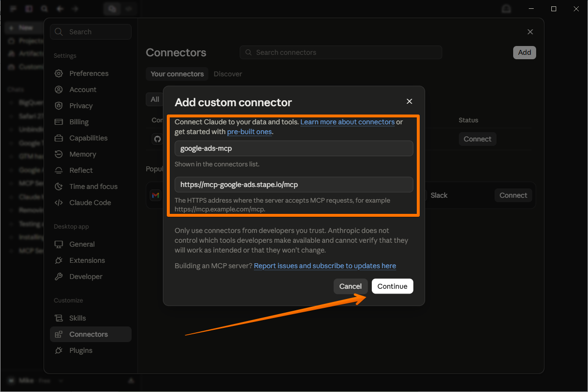Screen dimensions: 588x392
Task: Click the settings search magnifier icon
Action: point(59,32)
